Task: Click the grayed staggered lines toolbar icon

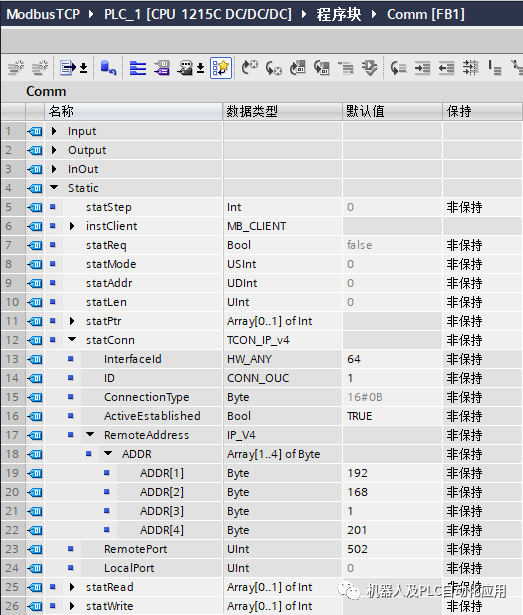Action: [346, 68]
